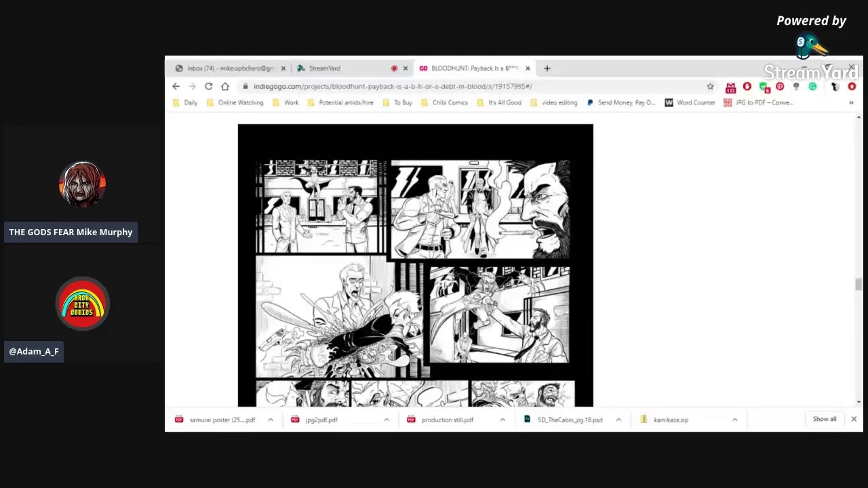Click the browser back arrow

(x=176, y=87)
